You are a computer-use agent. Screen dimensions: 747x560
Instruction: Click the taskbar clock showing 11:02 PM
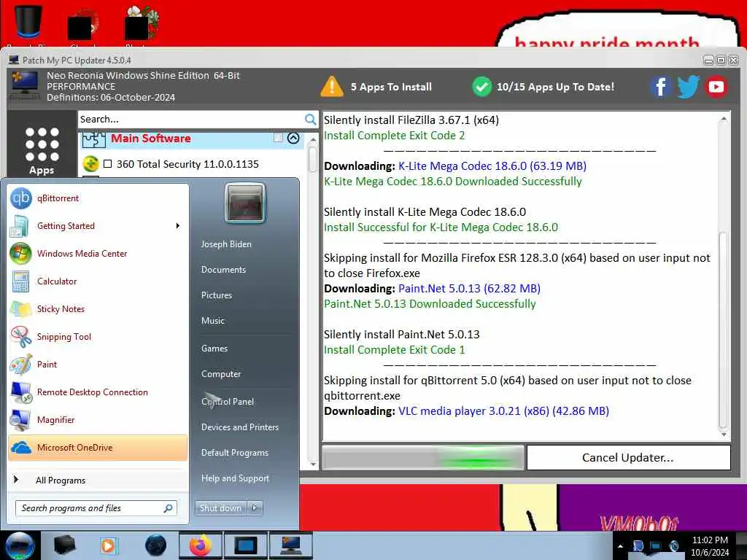coord(709,545)
